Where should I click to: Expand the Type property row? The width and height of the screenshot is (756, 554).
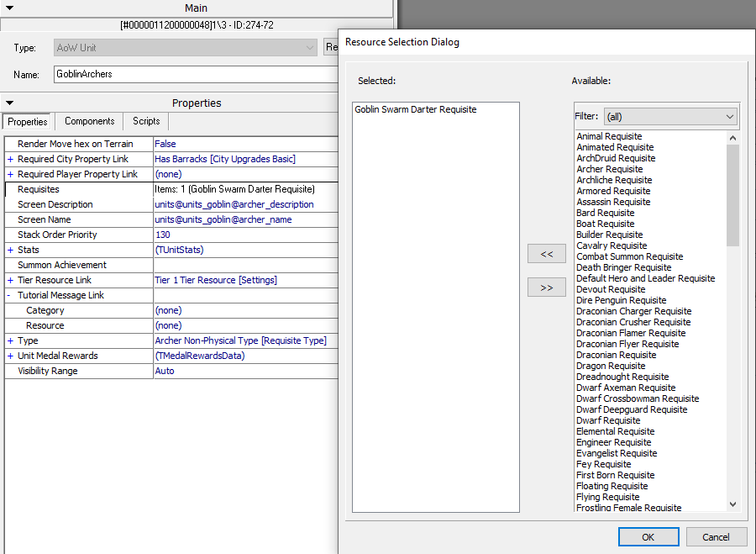point(11,340)
